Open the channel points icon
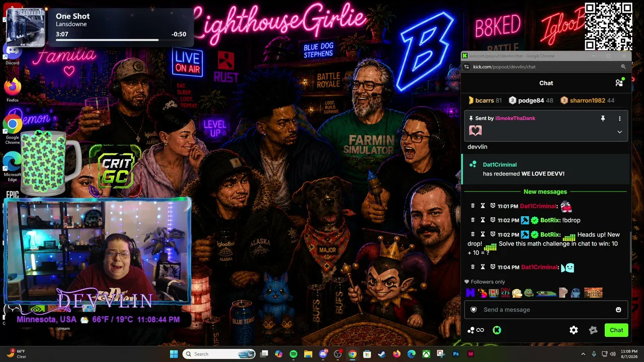The height and width of the screenshot is (362, 644). [x=475, y=330]
